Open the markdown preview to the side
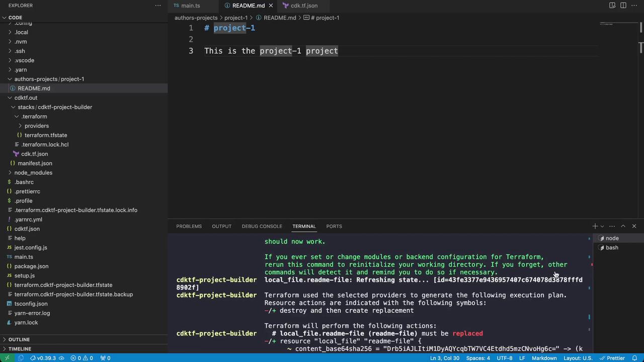644x362 pixels. coord(612,6)
